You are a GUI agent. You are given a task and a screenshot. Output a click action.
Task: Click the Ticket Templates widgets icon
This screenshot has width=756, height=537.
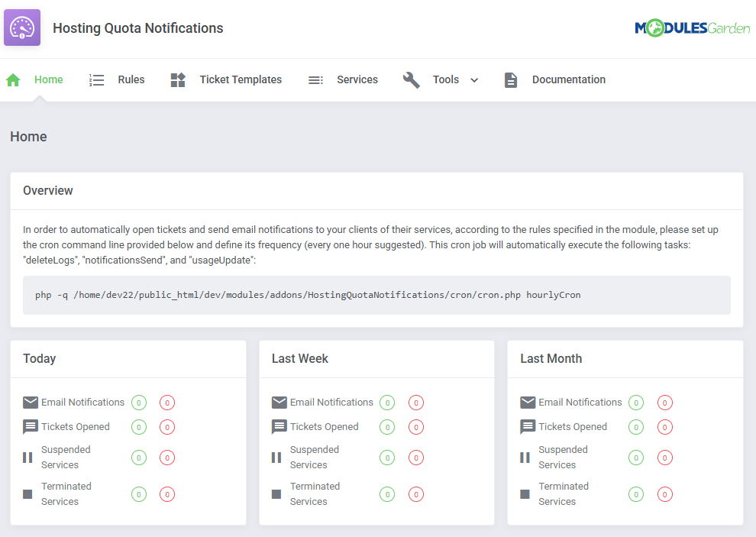(x=178, y=79)
